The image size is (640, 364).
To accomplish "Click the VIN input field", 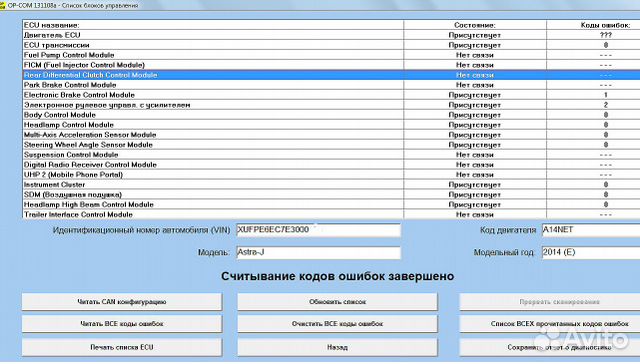I will (x=318, y=230).
